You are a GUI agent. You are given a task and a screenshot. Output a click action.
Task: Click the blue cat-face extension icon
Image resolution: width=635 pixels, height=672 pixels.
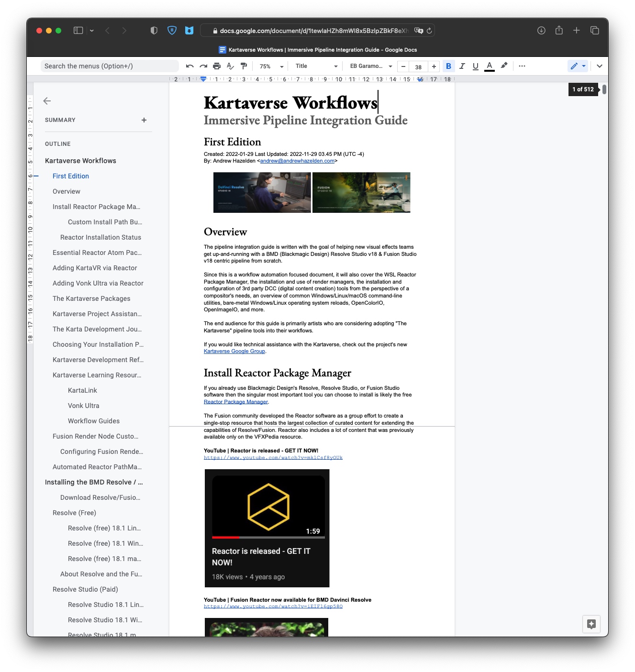(189, 31)
